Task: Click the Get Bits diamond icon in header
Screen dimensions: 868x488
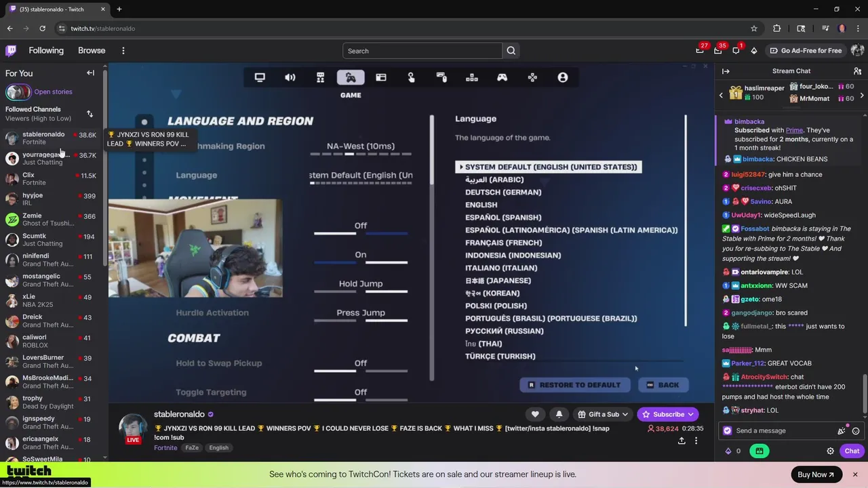Action: click(x=753, y=51)
